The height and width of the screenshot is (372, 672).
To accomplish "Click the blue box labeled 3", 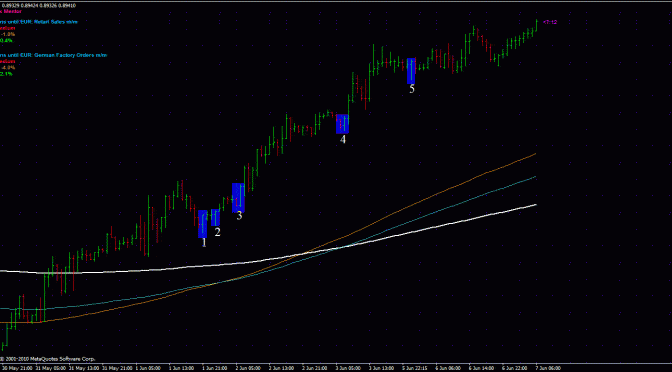I will pyautogui.click(x=238, y=198).
